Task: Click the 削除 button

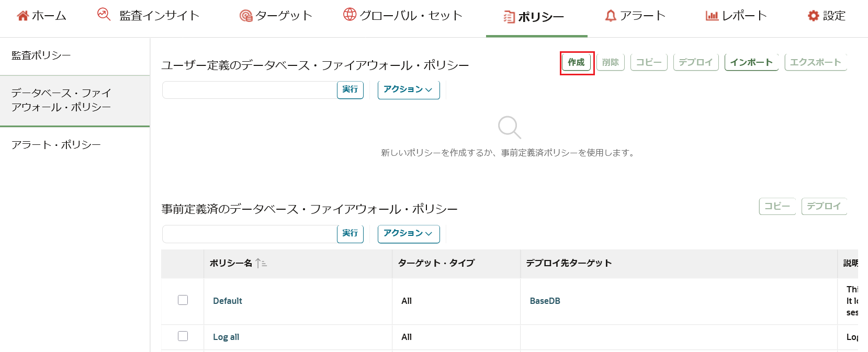Action: pos(611,62)
